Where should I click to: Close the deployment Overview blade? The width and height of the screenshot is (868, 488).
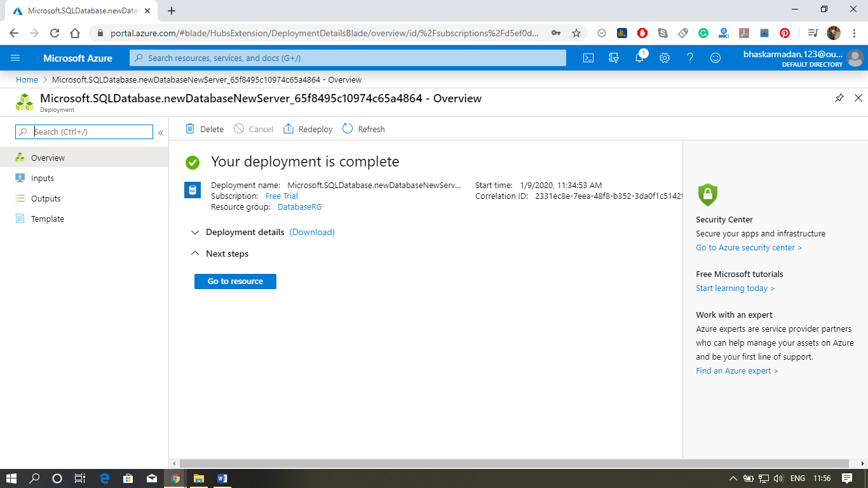(858, 98)
